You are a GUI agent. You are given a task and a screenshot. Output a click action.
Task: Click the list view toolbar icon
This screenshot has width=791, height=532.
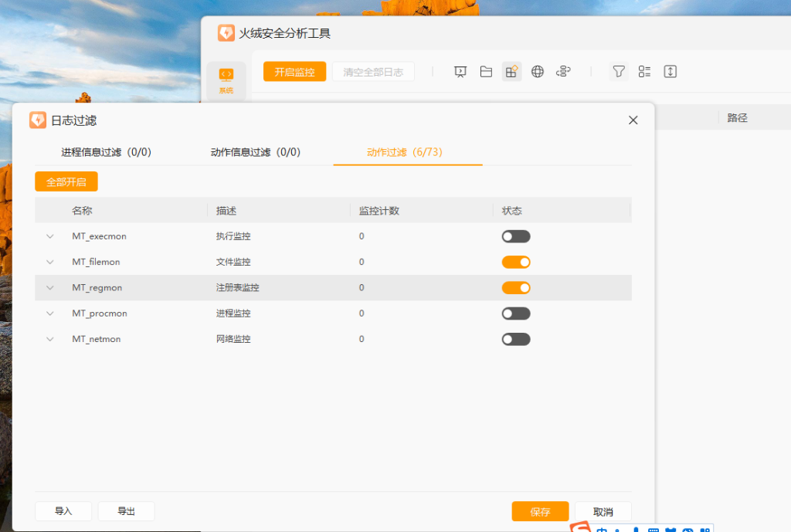pos(644,72)
